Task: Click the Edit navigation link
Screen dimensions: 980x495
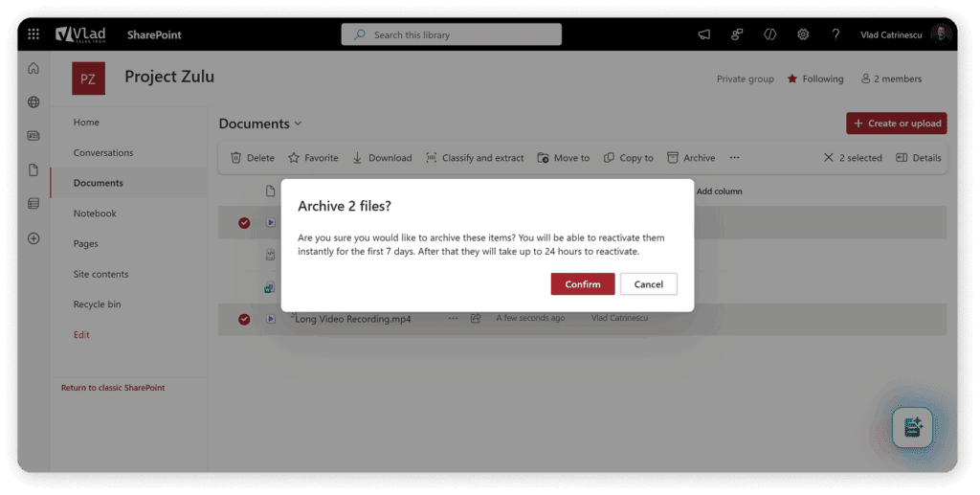Action: coord(81,334)
